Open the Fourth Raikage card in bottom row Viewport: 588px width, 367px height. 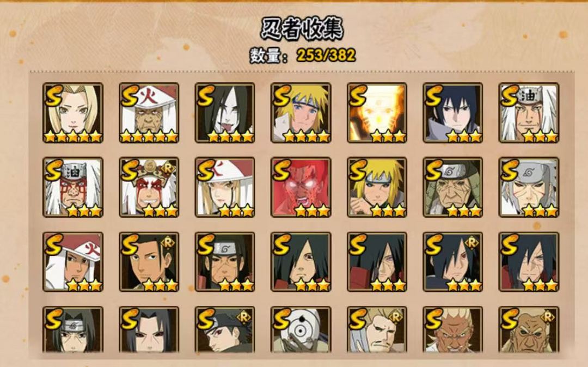point(452,330)
